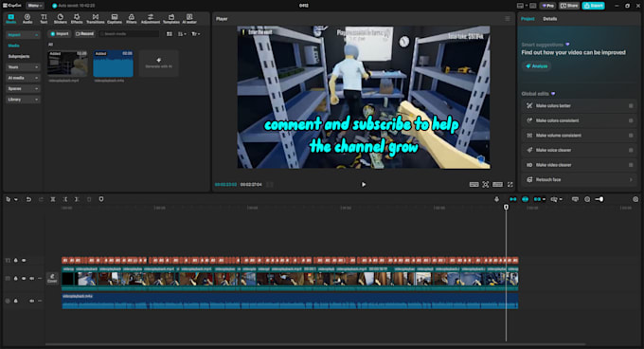
Task: Select Media in left sidebar
Action: 14,46
